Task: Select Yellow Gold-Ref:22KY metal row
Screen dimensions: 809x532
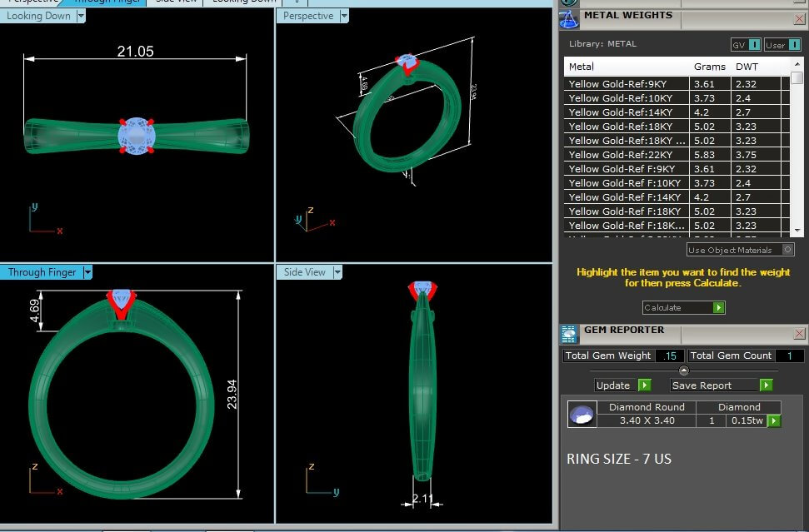Action: [626, 155]
